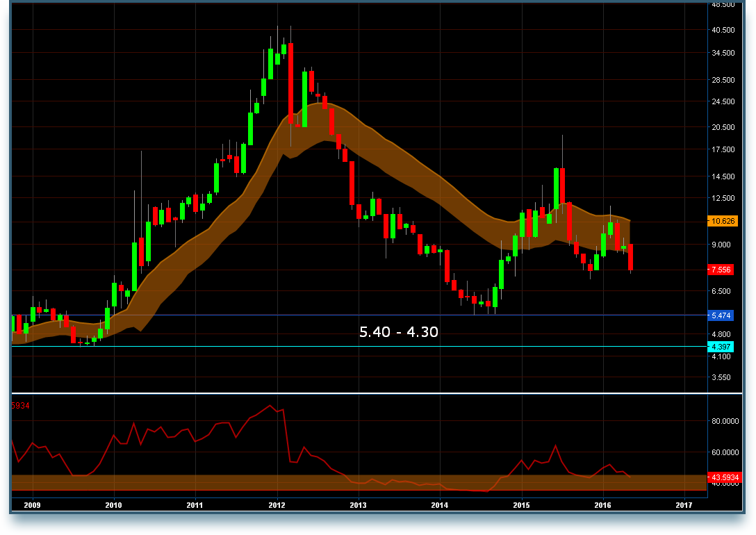Click the red 7.556 last price tag

click(x=721, y=270)
